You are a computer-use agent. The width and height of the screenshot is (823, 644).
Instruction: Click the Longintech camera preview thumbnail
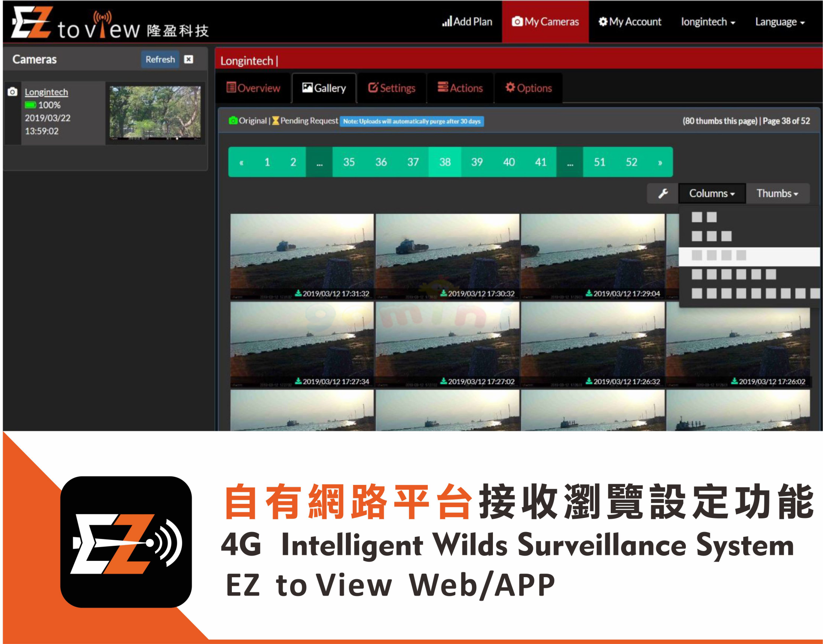(155, 113)
